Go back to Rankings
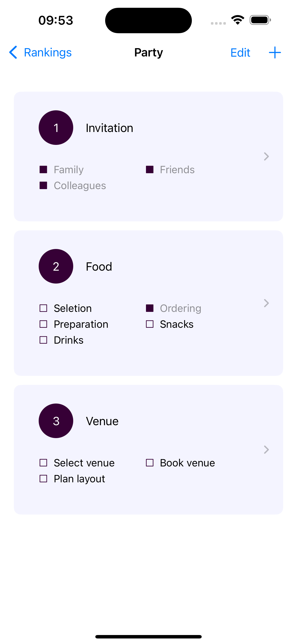 [40, 53]
